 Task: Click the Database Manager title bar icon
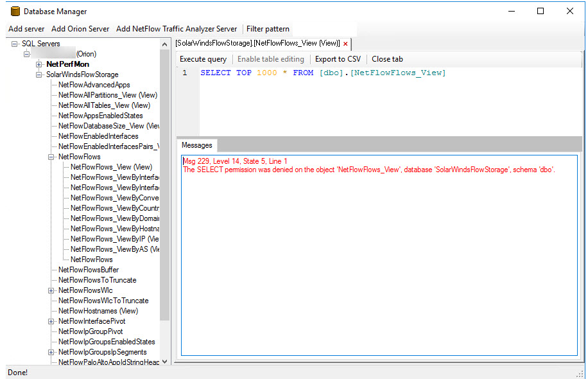click(15, 11)
